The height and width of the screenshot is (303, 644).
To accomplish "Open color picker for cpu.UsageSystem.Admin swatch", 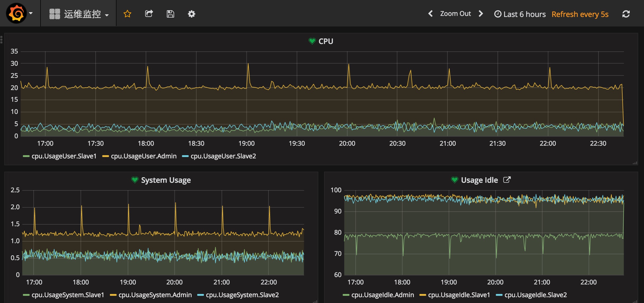I will [x=113, y=295].
